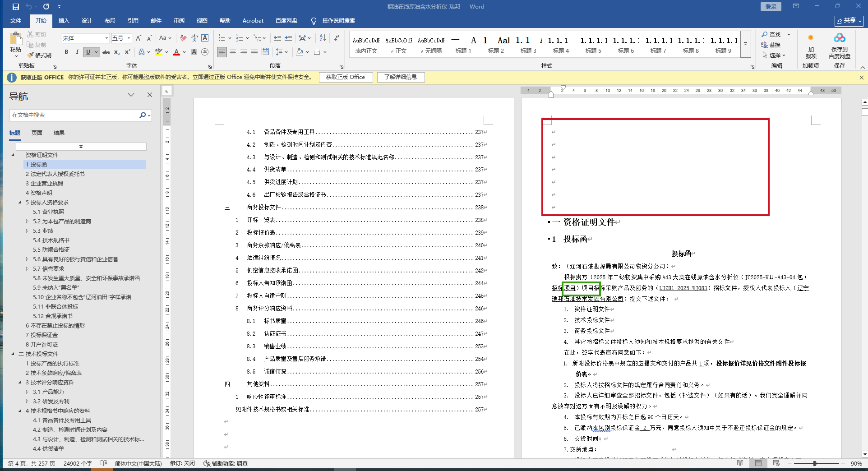Viewport: 868px width, 471px height.
Task: Clear all formatting with the eraser icon
Action: click(x=183, y=38)
